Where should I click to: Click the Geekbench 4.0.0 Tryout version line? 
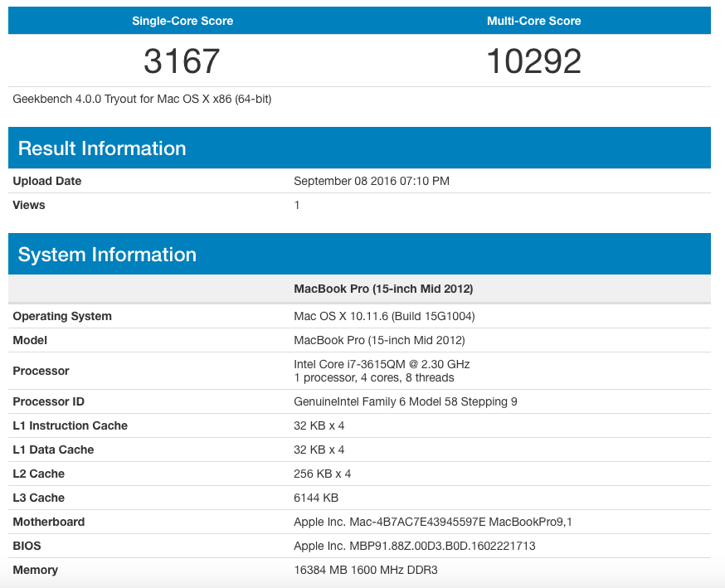[142, 99]
